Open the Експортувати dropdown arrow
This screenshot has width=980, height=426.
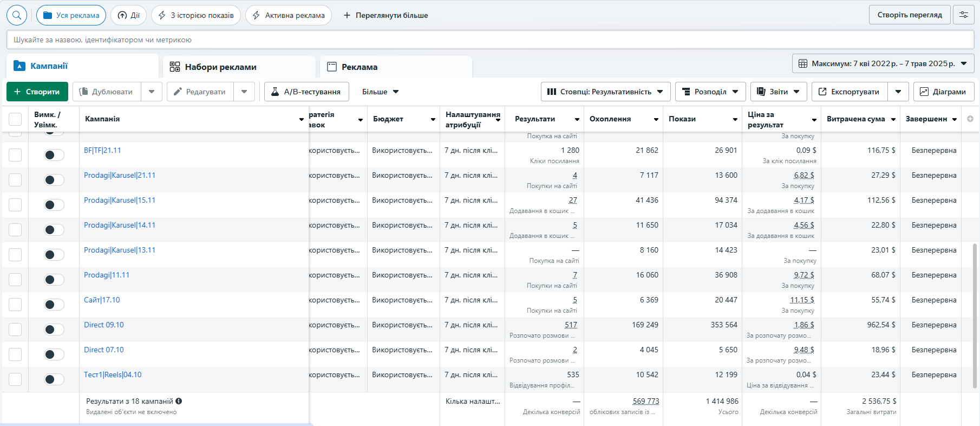click(898, 92)
